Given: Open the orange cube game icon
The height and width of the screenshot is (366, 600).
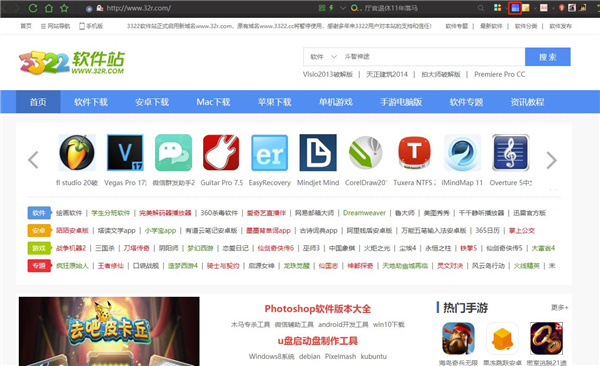Looking at the screenshot, I should point(502,338).
